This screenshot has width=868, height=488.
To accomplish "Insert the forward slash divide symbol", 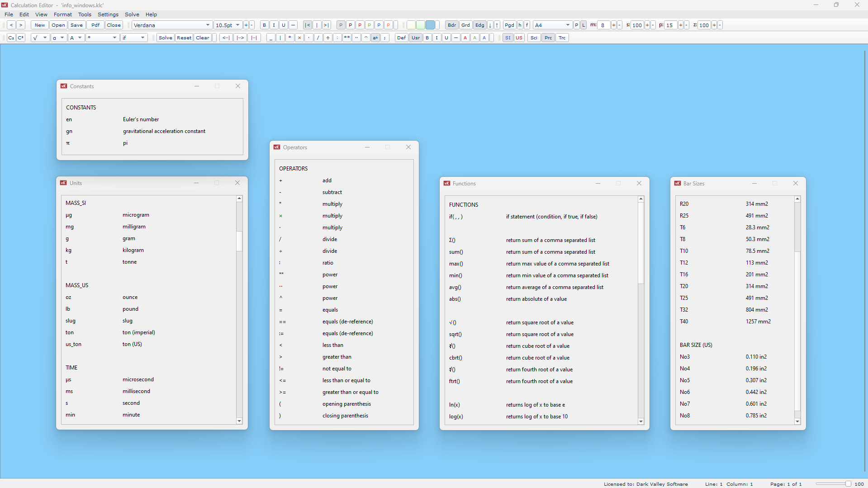I will click(x=318, y=38).
